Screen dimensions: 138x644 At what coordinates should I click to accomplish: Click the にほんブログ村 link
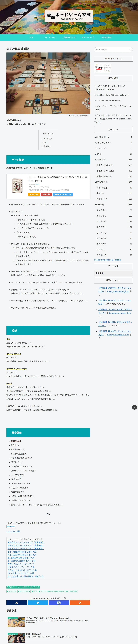click(13, 532)
